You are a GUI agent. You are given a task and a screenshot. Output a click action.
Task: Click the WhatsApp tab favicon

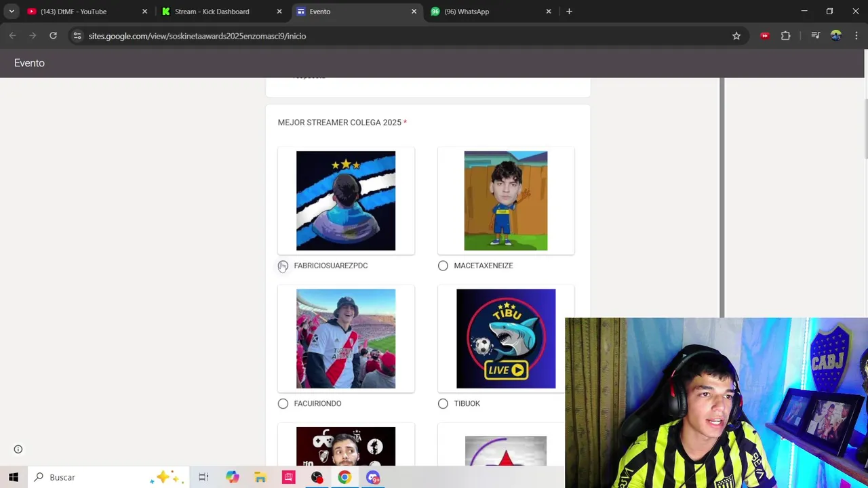(x=435, y=12)
